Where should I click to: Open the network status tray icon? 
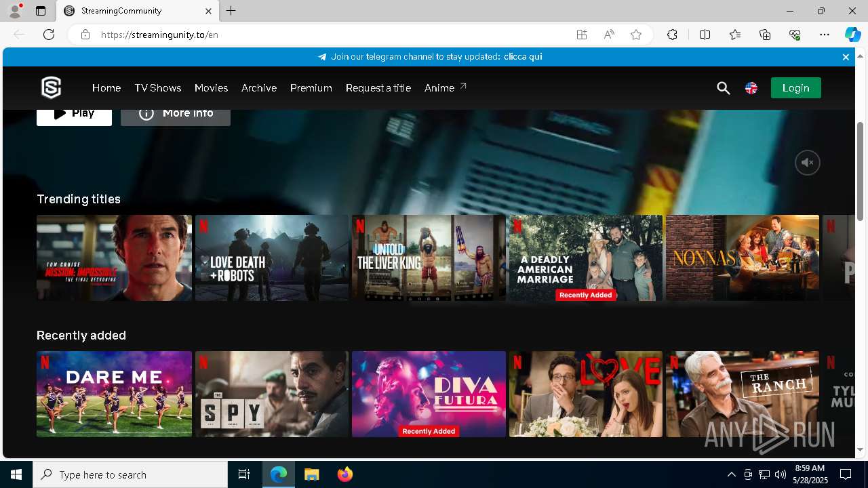point(764,474)
